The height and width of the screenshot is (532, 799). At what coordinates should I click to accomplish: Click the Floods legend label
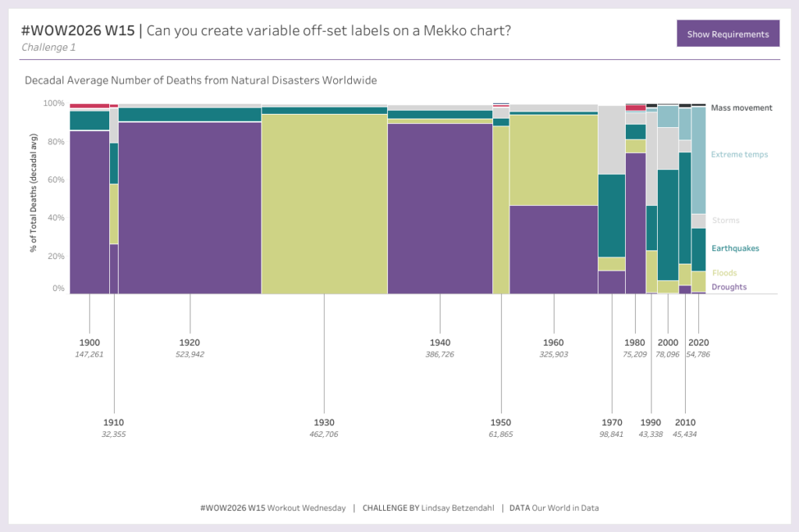(723, 273)
